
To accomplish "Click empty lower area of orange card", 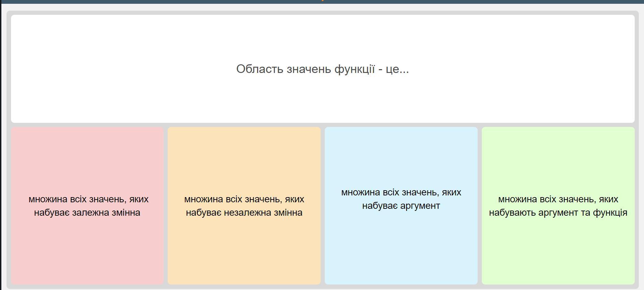I will coord(244,255).
